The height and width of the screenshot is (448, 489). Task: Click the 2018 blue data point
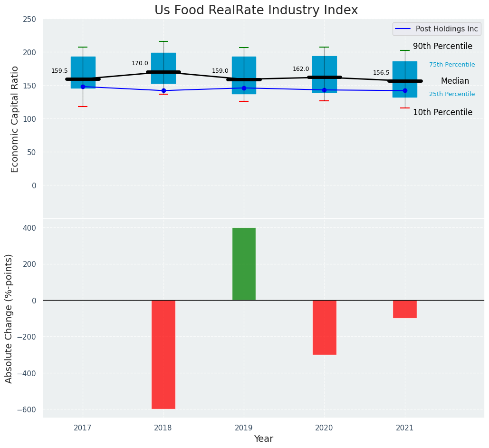163,90
